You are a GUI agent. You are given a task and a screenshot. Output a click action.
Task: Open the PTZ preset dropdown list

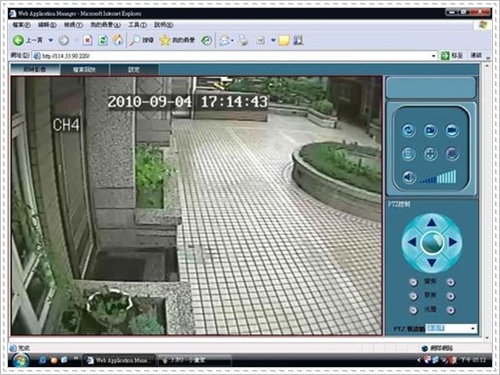(x=451, y=329)
